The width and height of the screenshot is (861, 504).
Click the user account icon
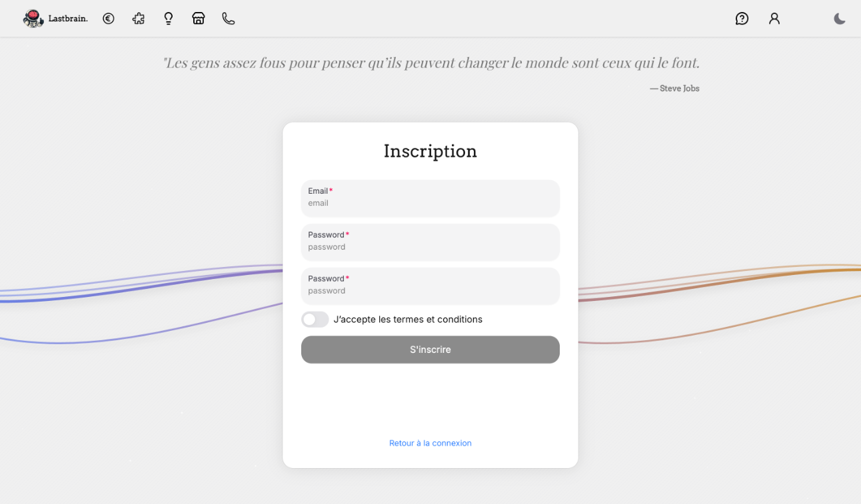(x=774, y=18)
